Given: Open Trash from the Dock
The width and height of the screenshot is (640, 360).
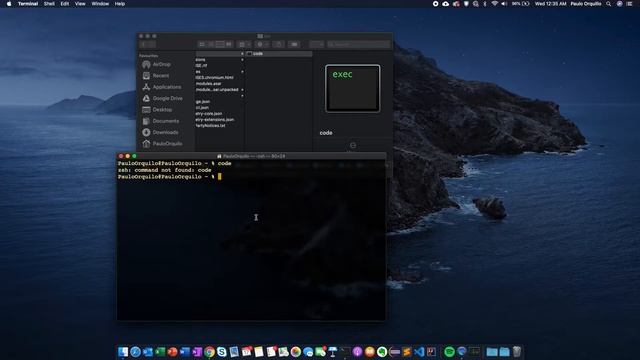Looking at the screenshot, I should point(517,352).
